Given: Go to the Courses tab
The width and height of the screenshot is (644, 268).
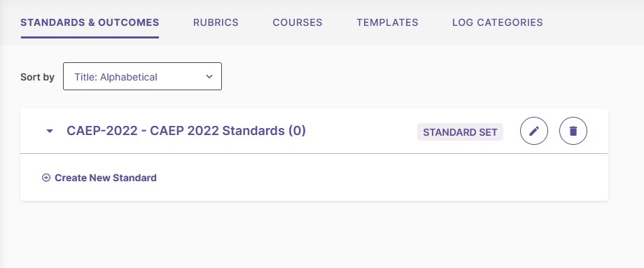Looking at the screenshot, I should 297,22.
